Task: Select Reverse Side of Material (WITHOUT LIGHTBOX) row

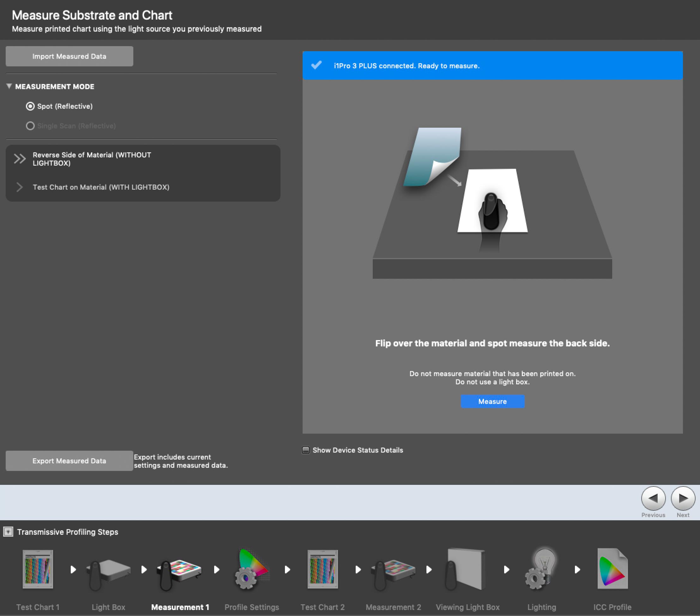Action: point(143,159)
